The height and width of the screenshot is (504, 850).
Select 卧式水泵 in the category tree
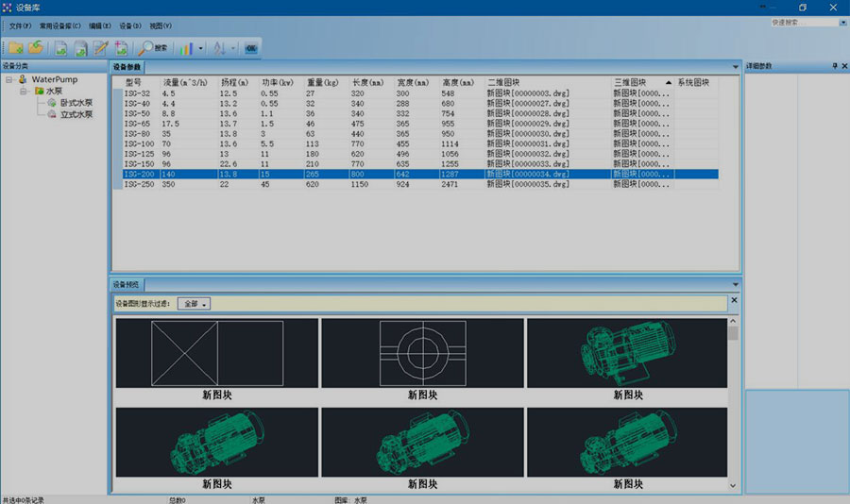(76, 103)
